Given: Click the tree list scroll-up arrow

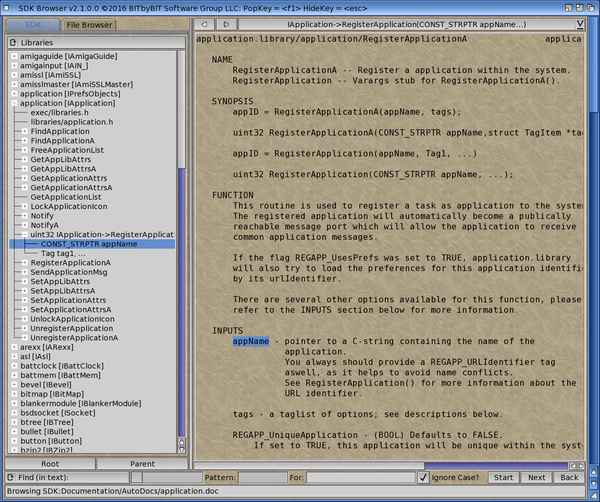Looking at the screenshot, I should coord(181,441).
